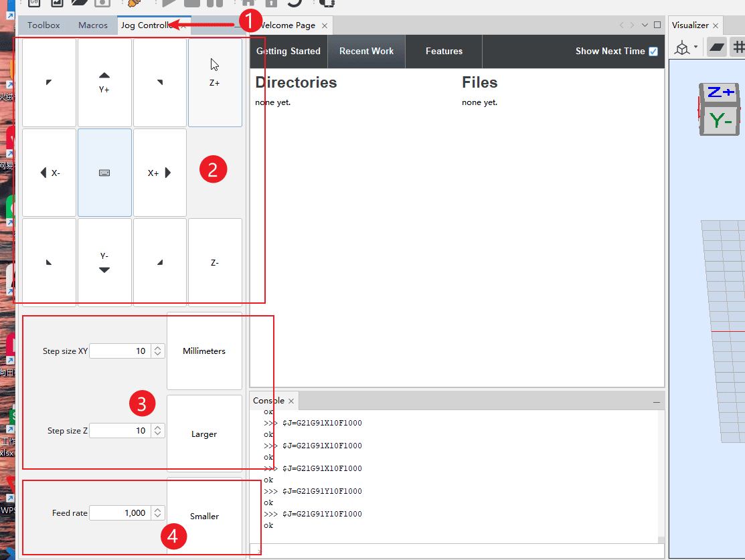
Task: Open the Features tab on Welcome Page
Action: 444,52
